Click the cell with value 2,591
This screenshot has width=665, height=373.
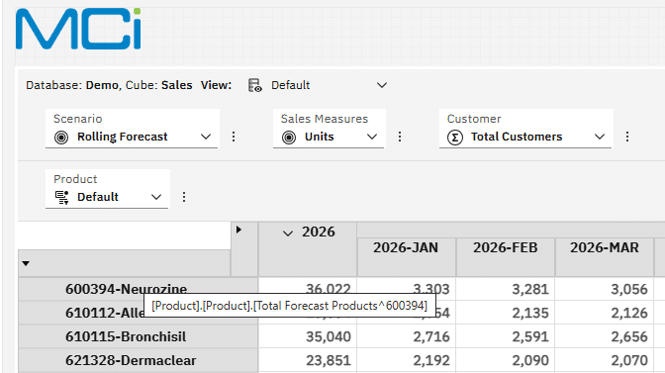[506, 337]
